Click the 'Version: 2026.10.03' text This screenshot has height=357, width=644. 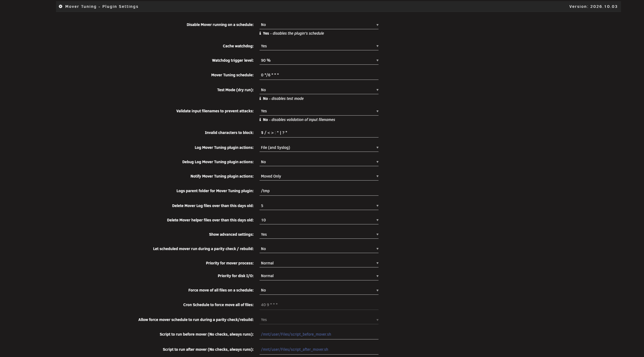pos(593,6)
